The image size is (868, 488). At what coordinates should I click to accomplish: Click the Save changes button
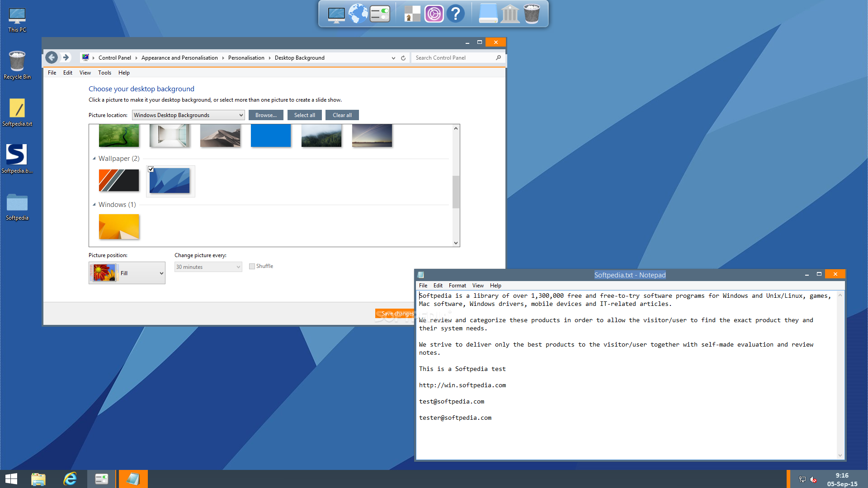pos(395,314)
